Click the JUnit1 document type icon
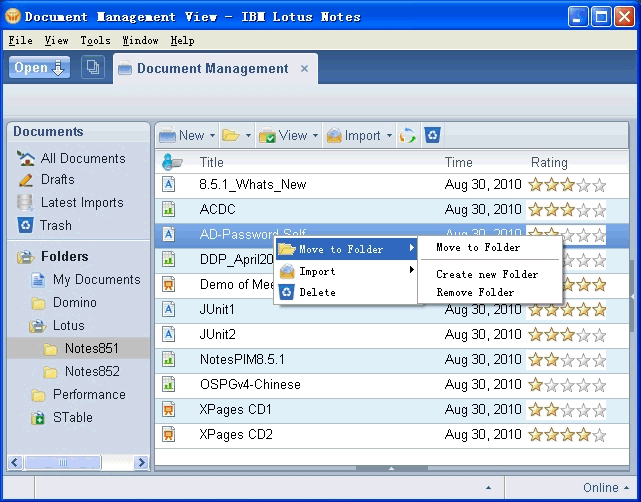The height and width of the screenshot is (502, 641). [168, 309]
